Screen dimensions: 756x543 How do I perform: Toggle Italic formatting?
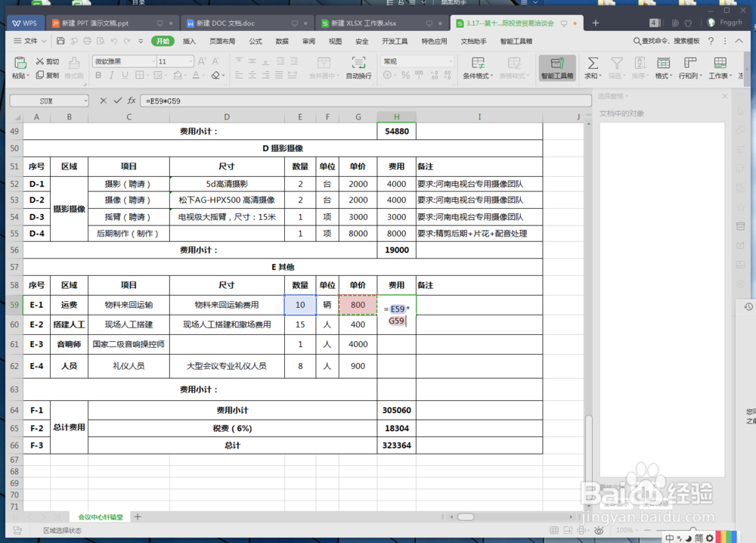coord(111,75)
